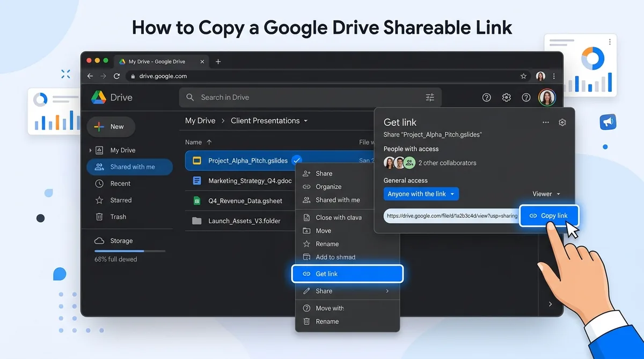Viewport: 644px width, 359px height.
Task: Click the Search in Drive field
Action: pos(310,97)
